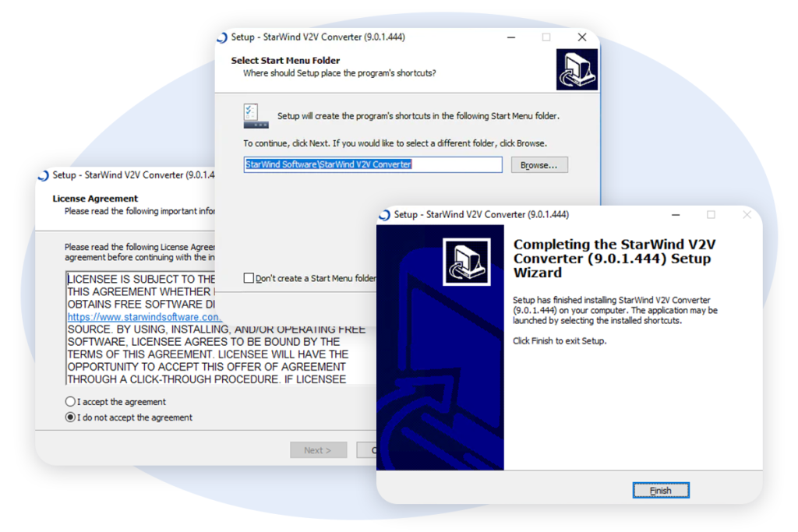798x532 pixels.
Task: Open the starwindsoftware.com license link
Action: (144, 317)
